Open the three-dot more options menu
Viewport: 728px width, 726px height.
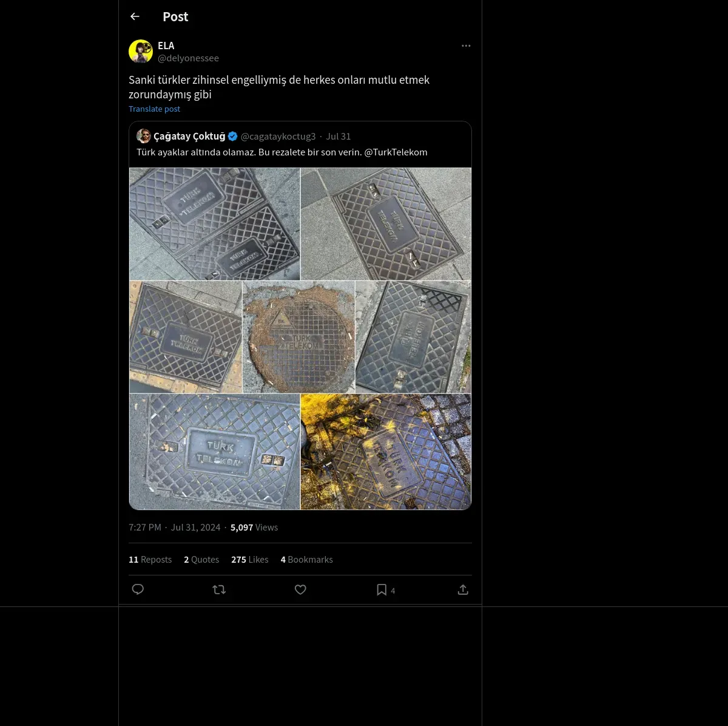pos(466,46)
